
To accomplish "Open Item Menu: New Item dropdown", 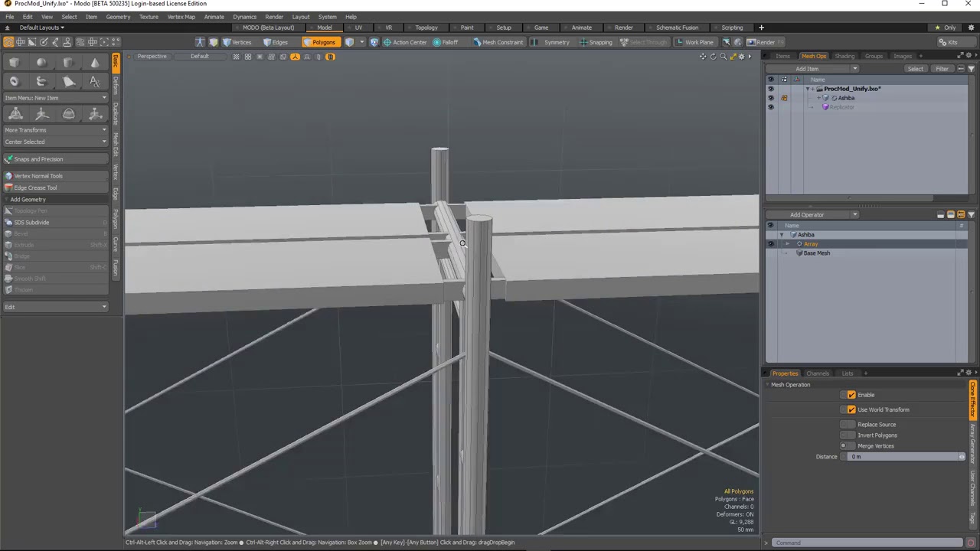I will 55,98.
